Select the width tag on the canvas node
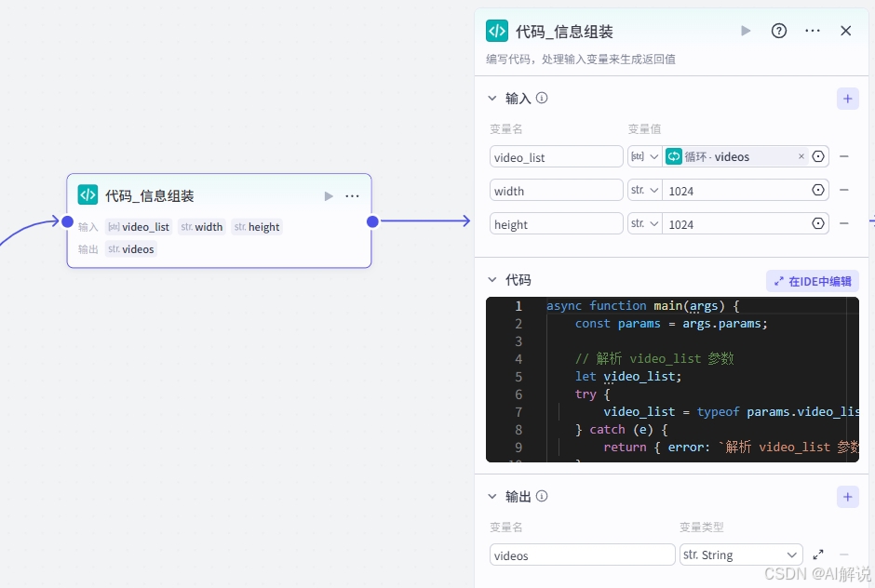Image resolution: width=875 pixels, height=588 pixels. 201,226
